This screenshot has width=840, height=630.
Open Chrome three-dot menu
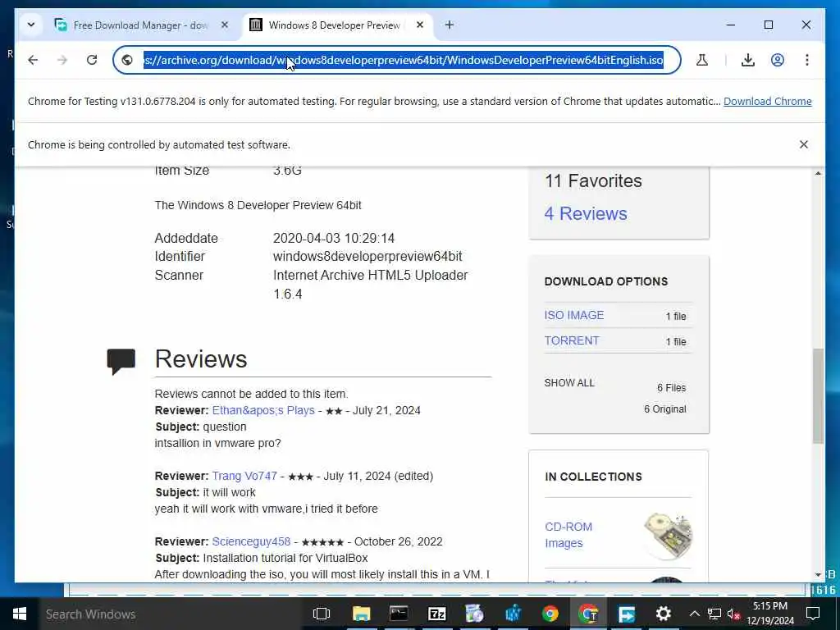tap(807, 60)
